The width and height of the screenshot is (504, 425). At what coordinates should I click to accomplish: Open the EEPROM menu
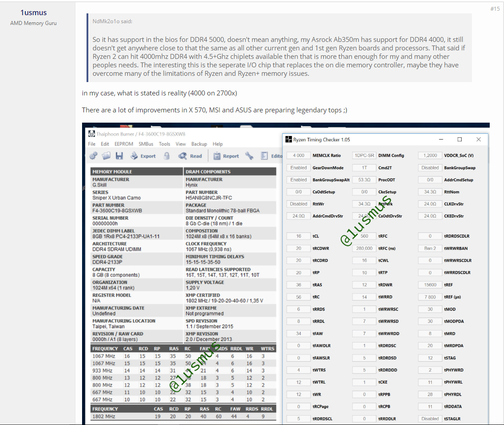pyautogui.click(x=124, y=144)
